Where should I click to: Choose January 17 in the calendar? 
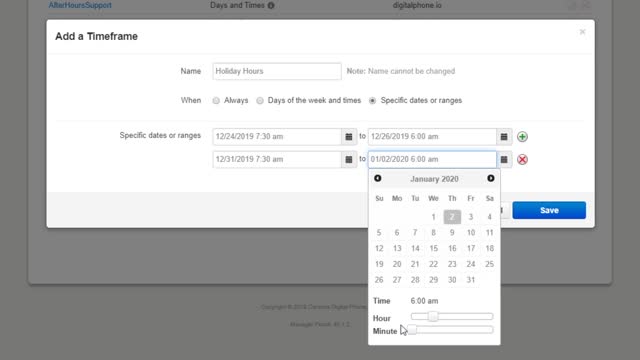click(x=471, y=249)
